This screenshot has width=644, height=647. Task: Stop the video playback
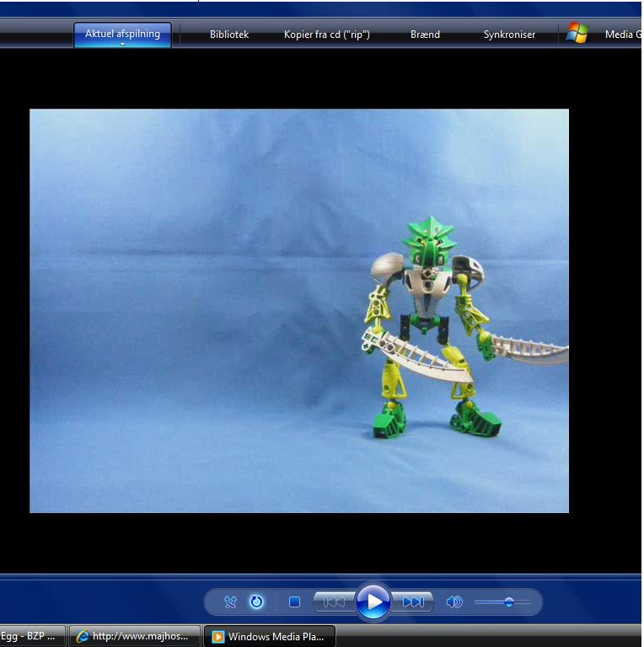click(294, 602)
